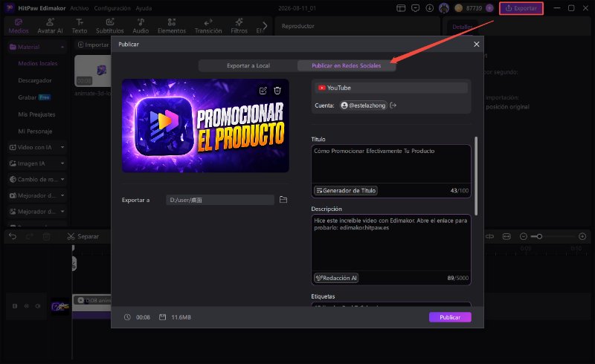
Task: Click Generador de Título button
Action: [346, 190]
